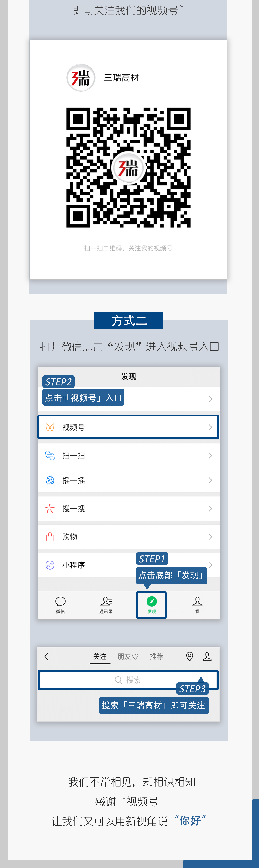Switch to the 发现 bottom tab
259x868 pixels.
click(x=151, y=605)
